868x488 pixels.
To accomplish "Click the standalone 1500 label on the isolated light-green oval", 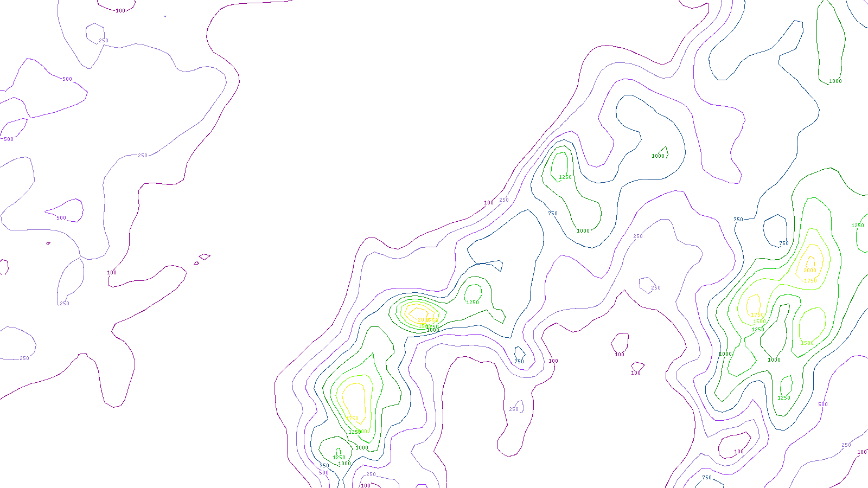I will coord(807,343).
